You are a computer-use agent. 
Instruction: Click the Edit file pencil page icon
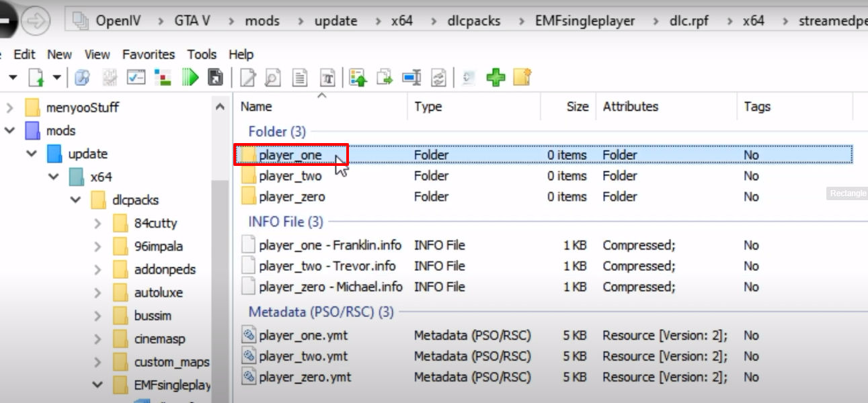tap(248, 77)
